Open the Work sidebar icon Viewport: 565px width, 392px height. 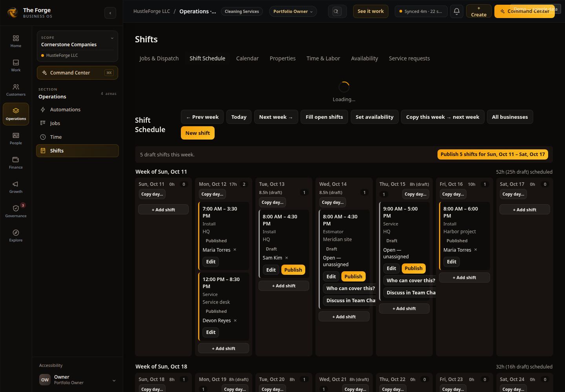(x=16, y=65)
